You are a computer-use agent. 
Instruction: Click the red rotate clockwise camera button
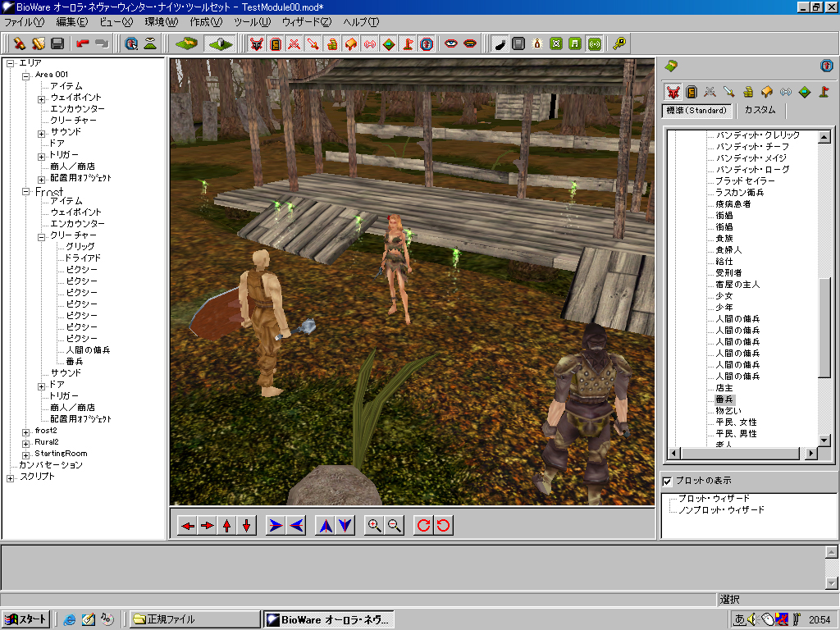click(424, 526)
